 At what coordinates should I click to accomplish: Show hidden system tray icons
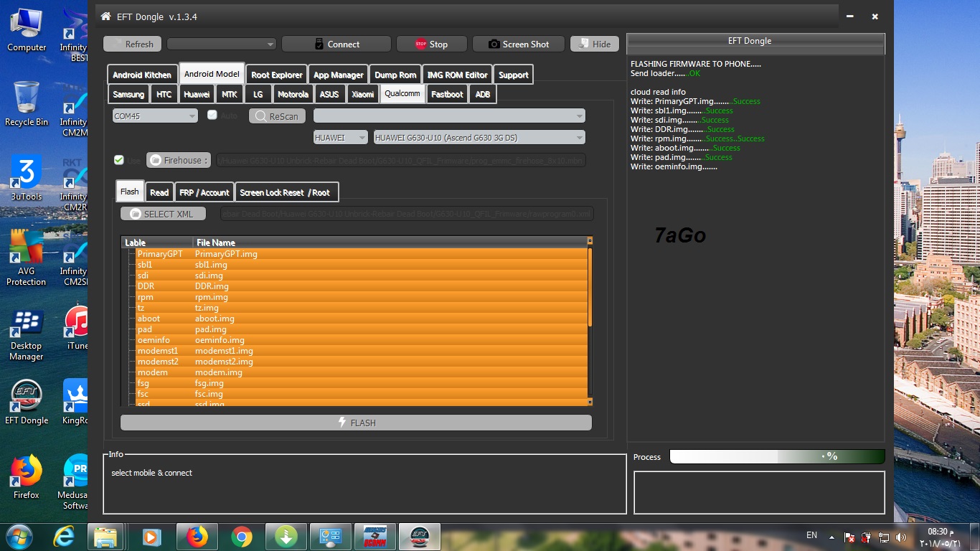click(x=832, y=537)
